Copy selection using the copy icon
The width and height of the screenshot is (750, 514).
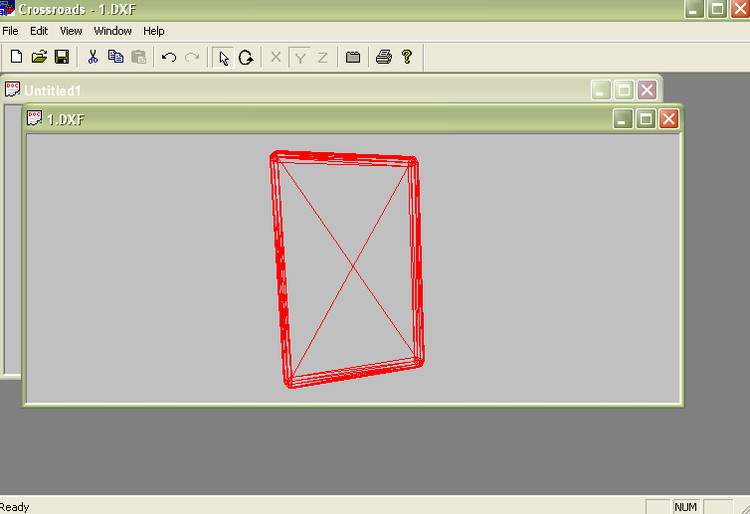(115, 57)
